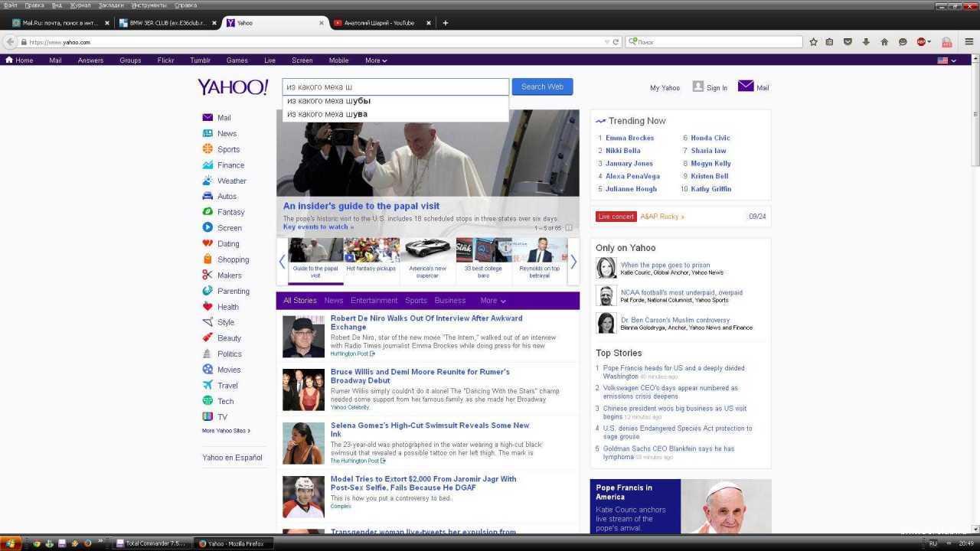Expand the More dropdown in Yahoo navigation bar
The width and height of the screenshot is (980, 551).
tap(376, 60)
